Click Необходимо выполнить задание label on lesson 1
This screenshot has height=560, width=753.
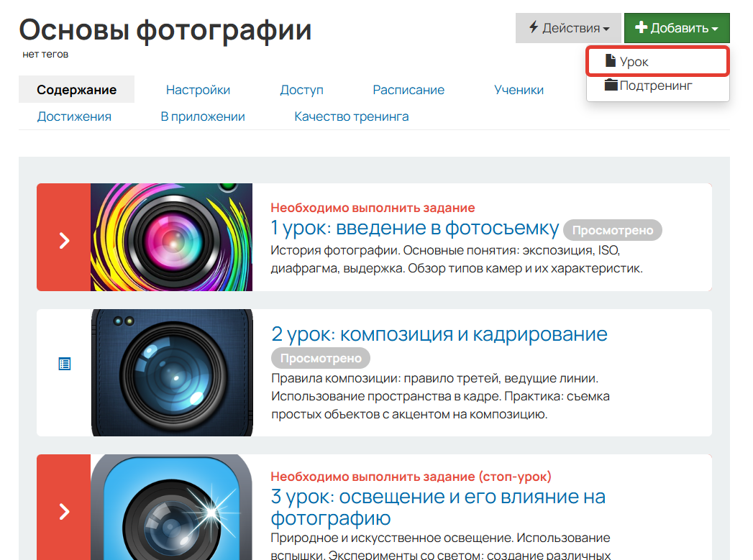pyautogui.click(x=373, y=208)
